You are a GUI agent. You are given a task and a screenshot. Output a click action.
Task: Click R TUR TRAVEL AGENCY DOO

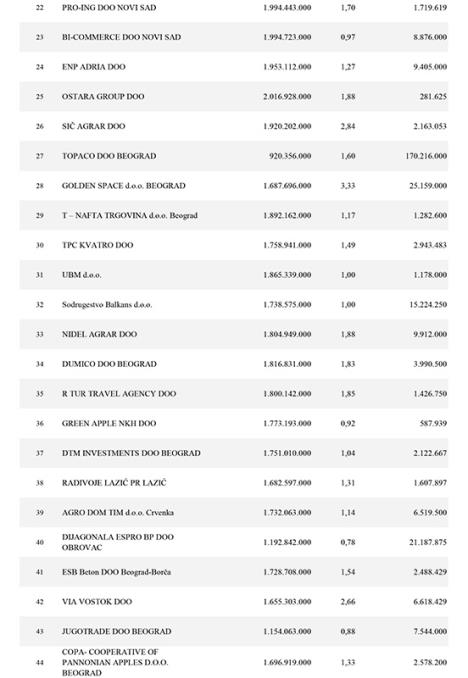[119, 394]
